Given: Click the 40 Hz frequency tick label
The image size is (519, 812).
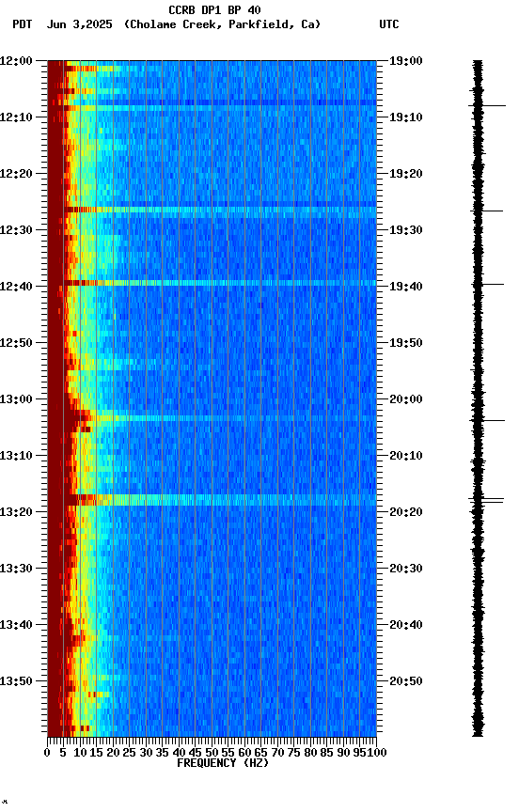Looking at the screenshot, I should point(180,754).
